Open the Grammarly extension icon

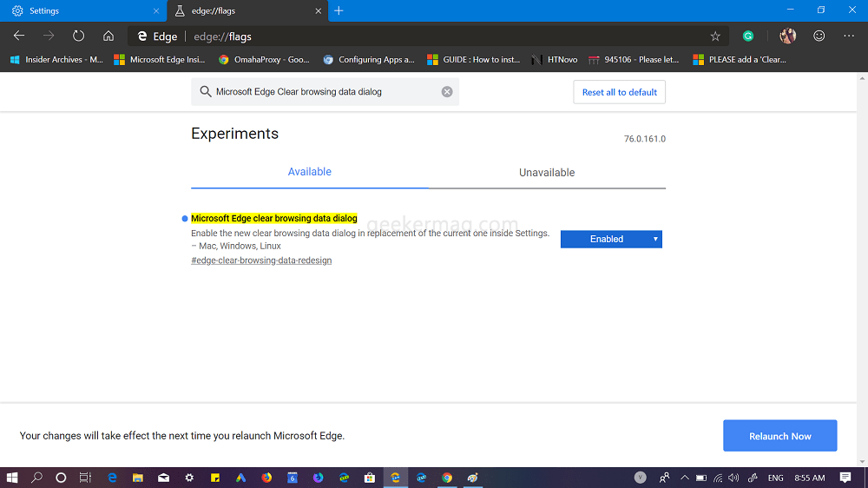tap(748, 36)
